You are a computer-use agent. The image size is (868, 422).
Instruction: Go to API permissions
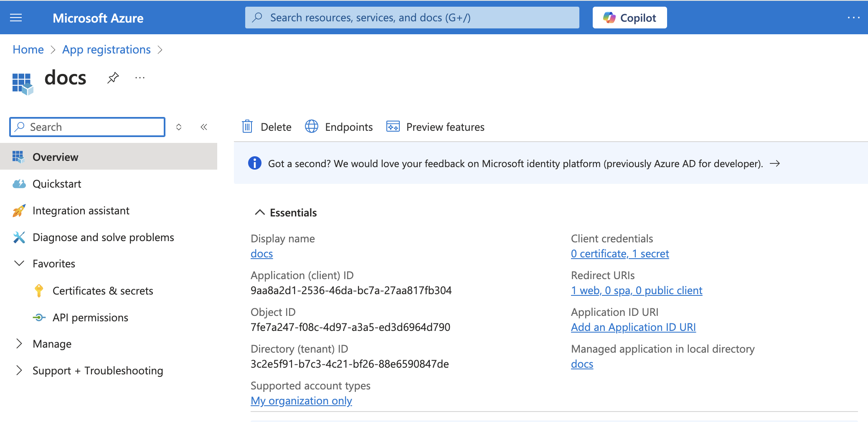tap(90, 318)
